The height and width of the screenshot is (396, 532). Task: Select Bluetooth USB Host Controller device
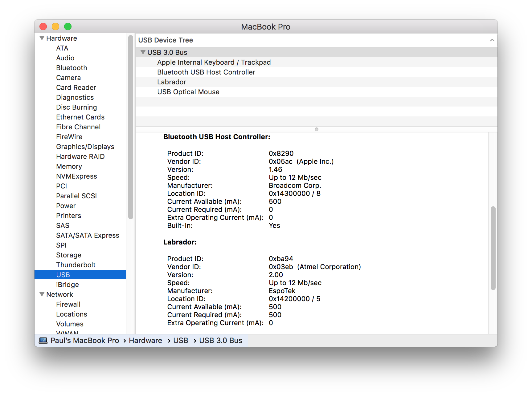tap(316, 72)
